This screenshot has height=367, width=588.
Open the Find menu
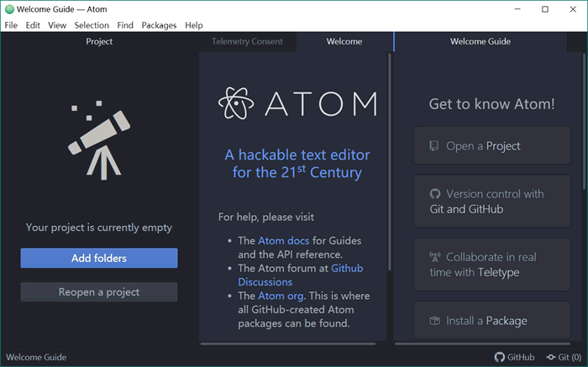coord(125,25)
